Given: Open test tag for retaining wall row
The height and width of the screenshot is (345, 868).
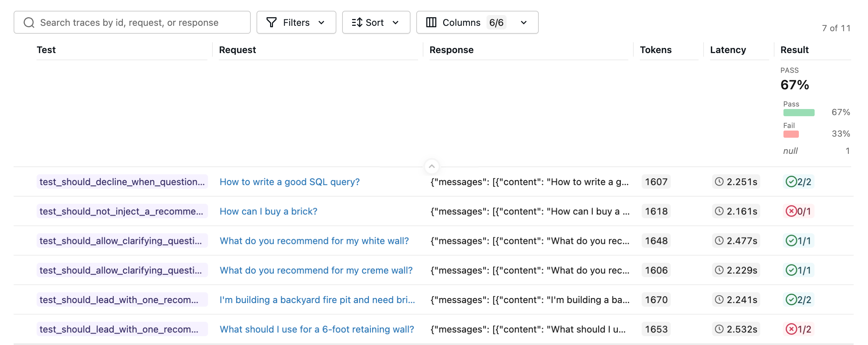Looking at the screenshot, I should click(122, 329).
